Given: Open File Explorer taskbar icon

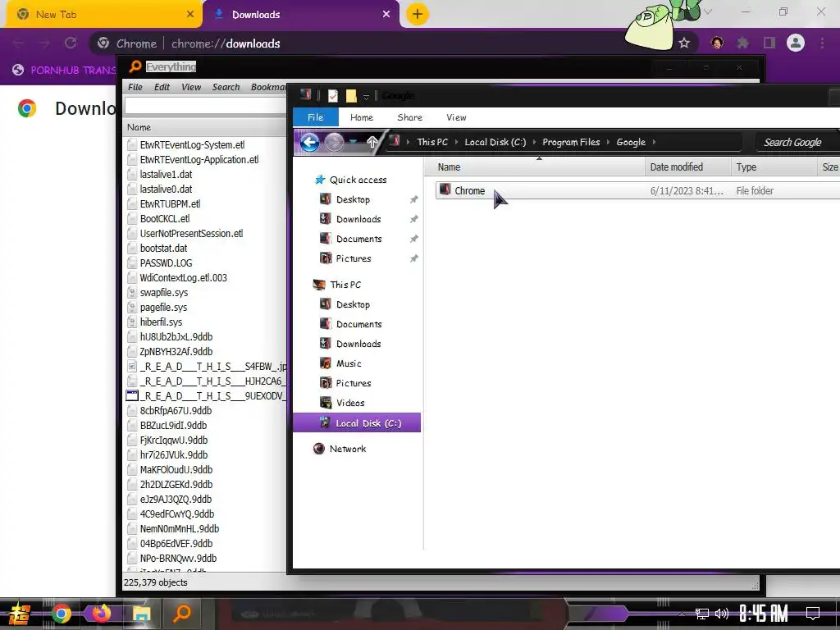Looking at the screenshot, I should [141, 614].
